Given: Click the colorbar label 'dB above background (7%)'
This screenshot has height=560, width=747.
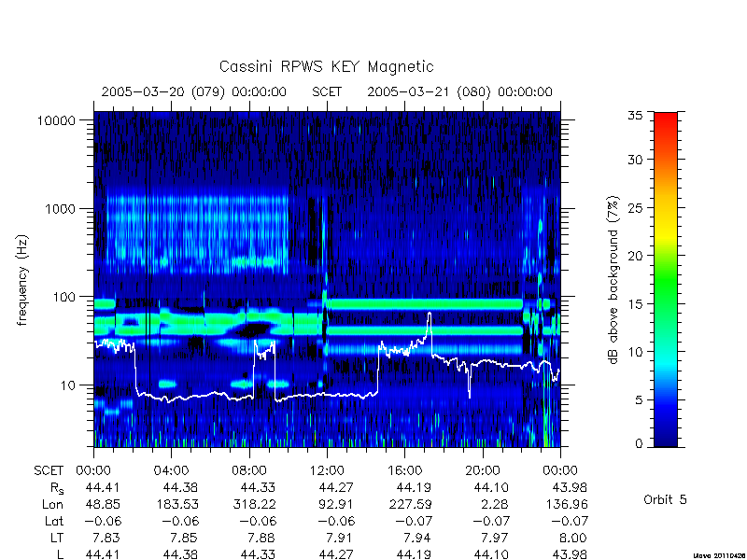Looking at the screenshot, I should (x=613, y=280).
